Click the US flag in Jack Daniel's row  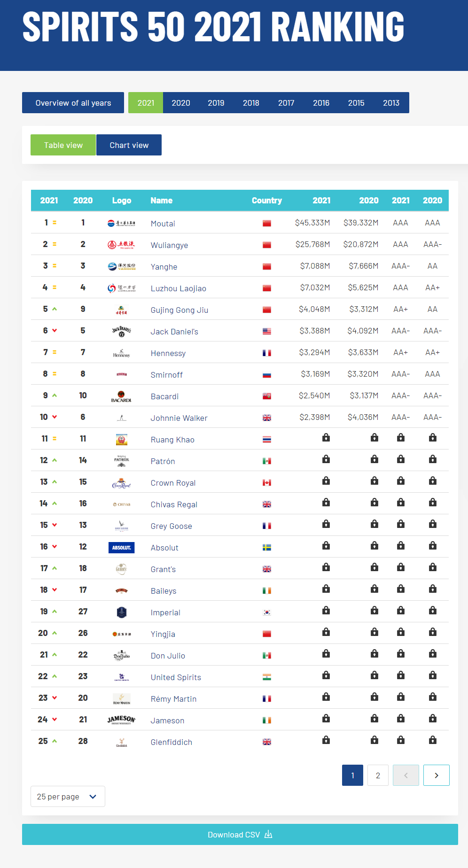pyautogui.click(x=267, y=332)
